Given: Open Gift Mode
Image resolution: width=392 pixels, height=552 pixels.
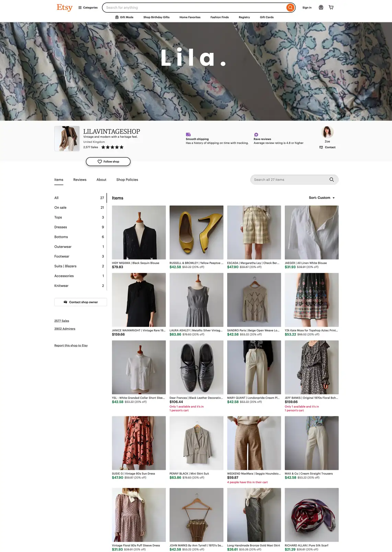Looking at the screenshot, I should [124, 17].
